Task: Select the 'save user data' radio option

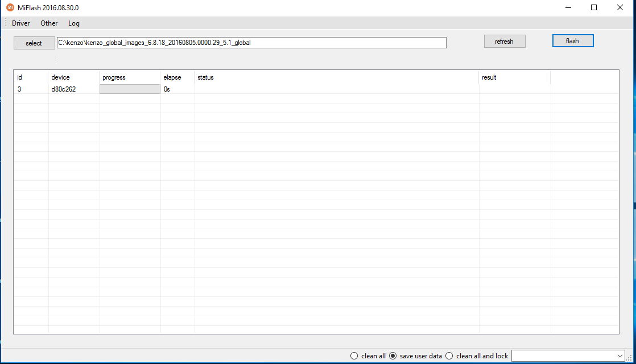Action: [415, 356]
